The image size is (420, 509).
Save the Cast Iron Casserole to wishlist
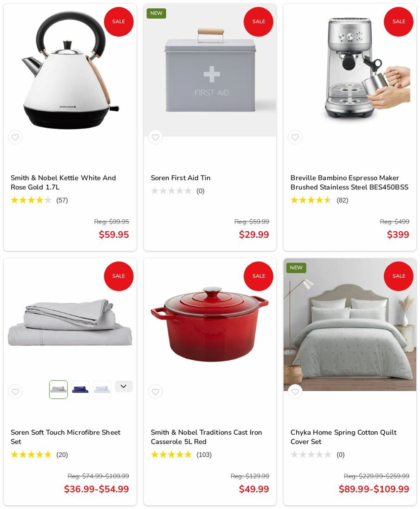coord(155,392)
